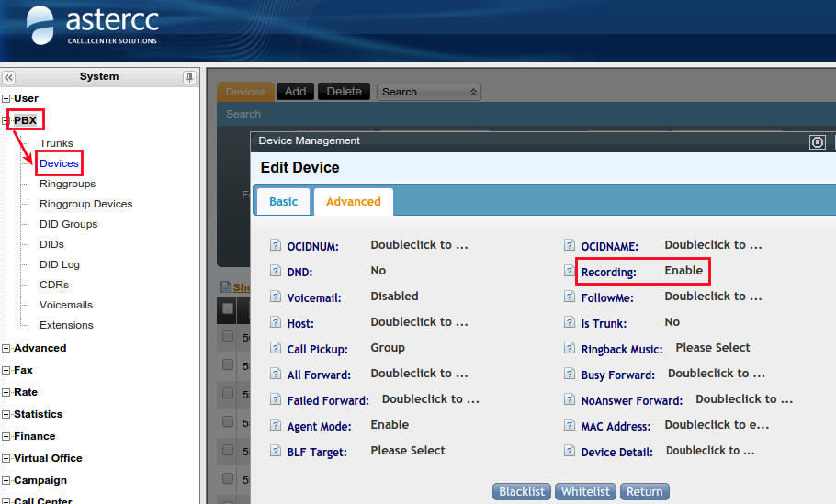The image size is (836, 504).
Task: Expand the Advanced tree node
Action: click(x=6, y=349)
